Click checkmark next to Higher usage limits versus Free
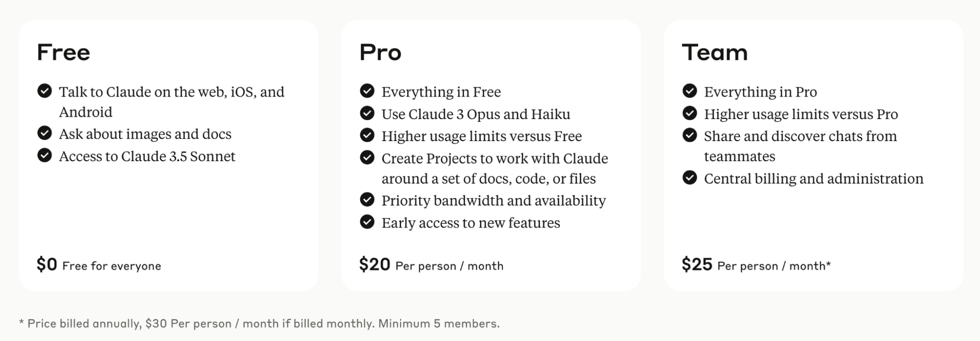 point(367,135)
